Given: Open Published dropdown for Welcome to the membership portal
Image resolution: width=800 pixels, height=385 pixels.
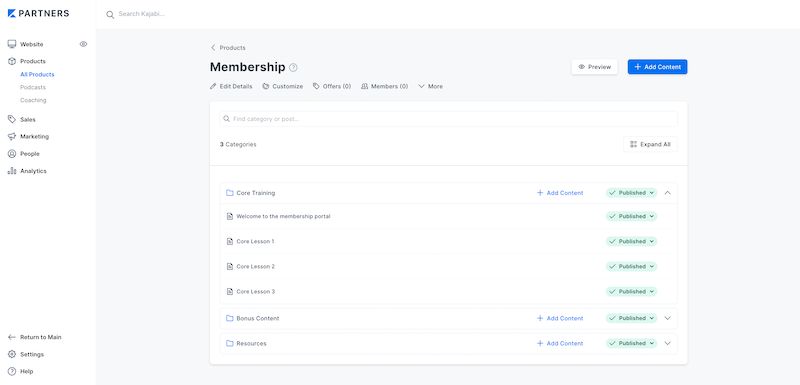Looking at the screenshot, I should [x=631, y=216].
